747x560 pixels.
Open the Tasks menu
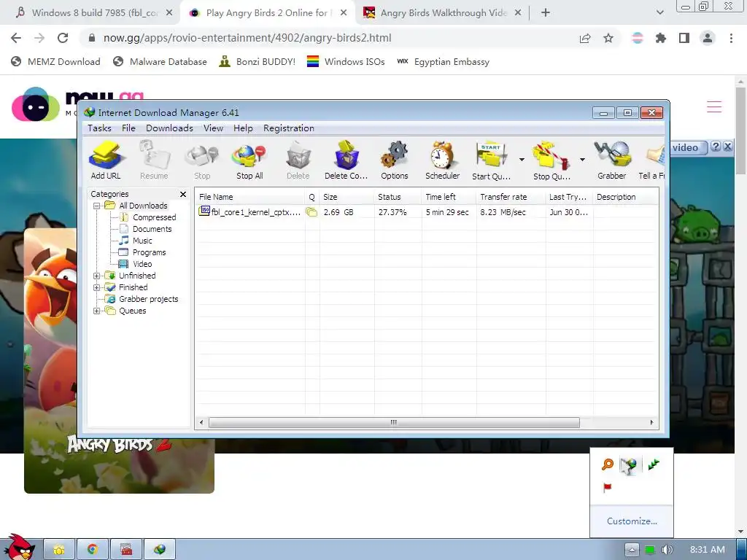pos(99,128)
